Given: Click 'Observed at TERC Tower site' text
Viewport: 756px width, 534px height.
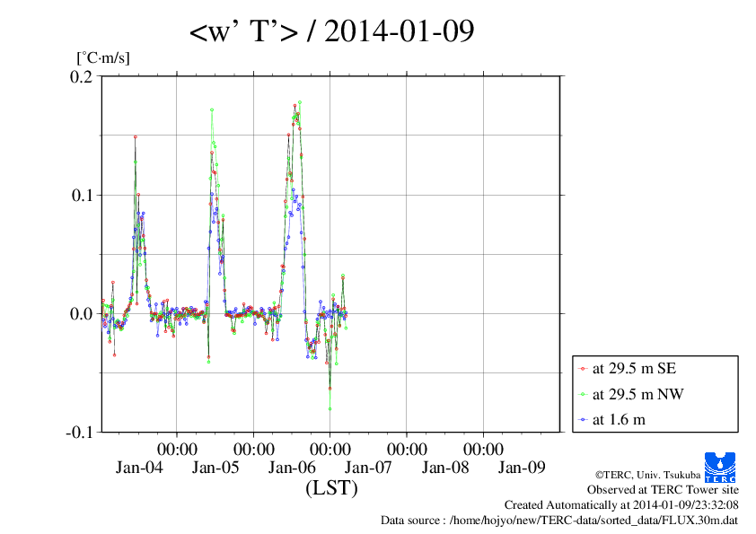Looking at the screenshot, I should click(x=663, y=490).
